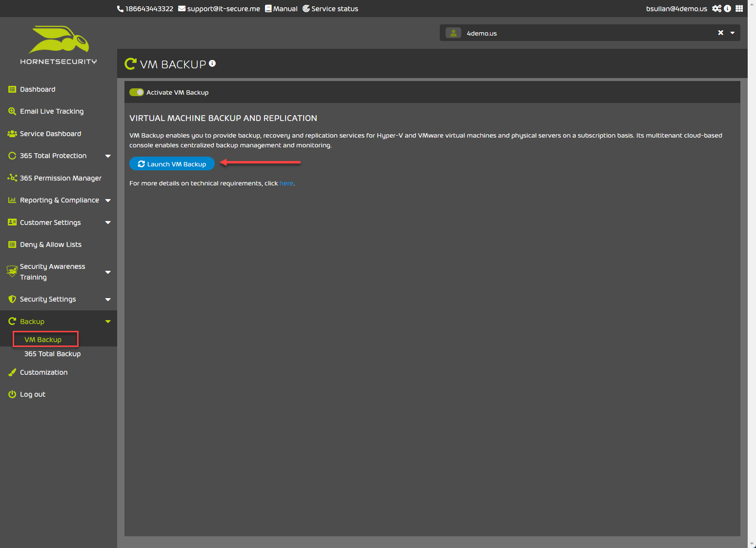Toggle the Activate VM Backup switch
This screenshot has width=756, height=548.
coord(137,92)
